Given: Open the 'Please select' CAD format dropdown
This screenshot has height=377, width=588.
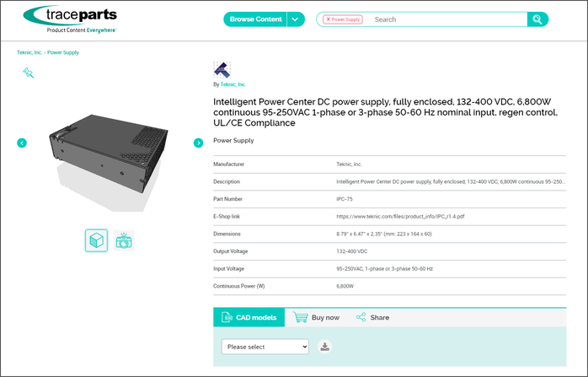Looking at the screenshot, I should [x=265, y=347].
